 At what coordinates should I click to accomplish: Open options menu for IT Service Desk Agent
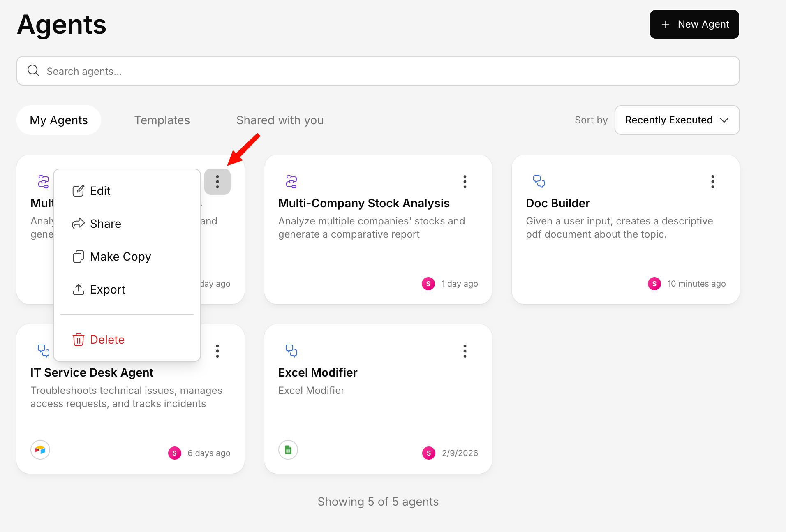217,351
